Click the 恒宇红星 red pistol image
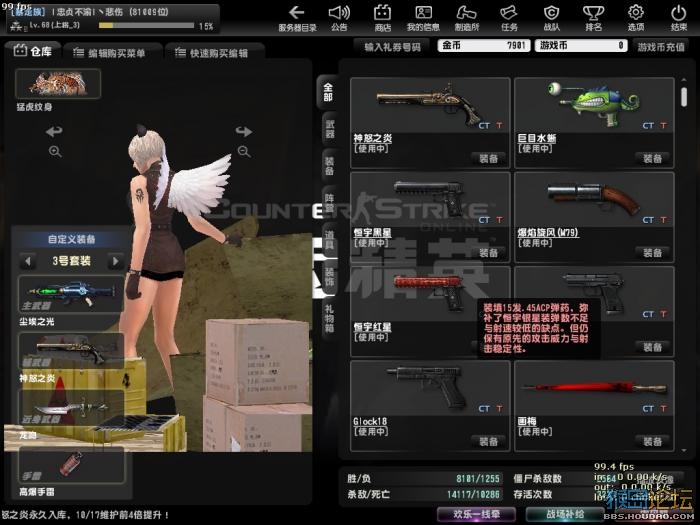This screenshot has height=525, width=700. (x=429, y=292)
